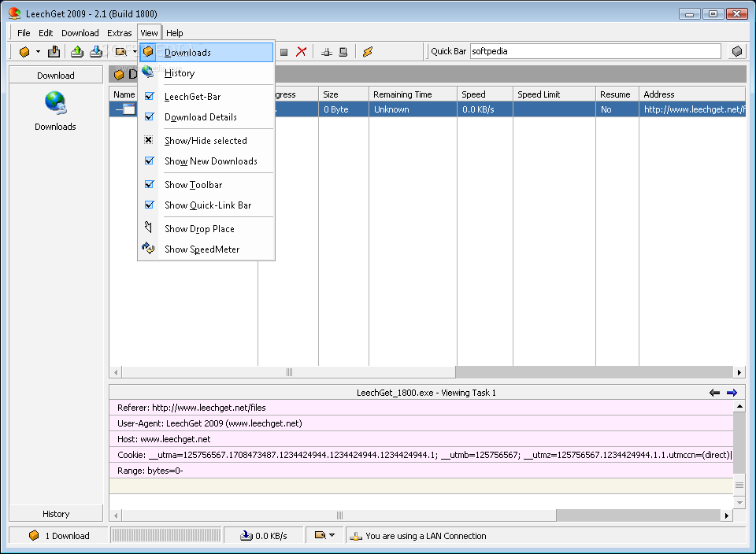Select the 'Host: www.leechget.net' row

point(421,439)
